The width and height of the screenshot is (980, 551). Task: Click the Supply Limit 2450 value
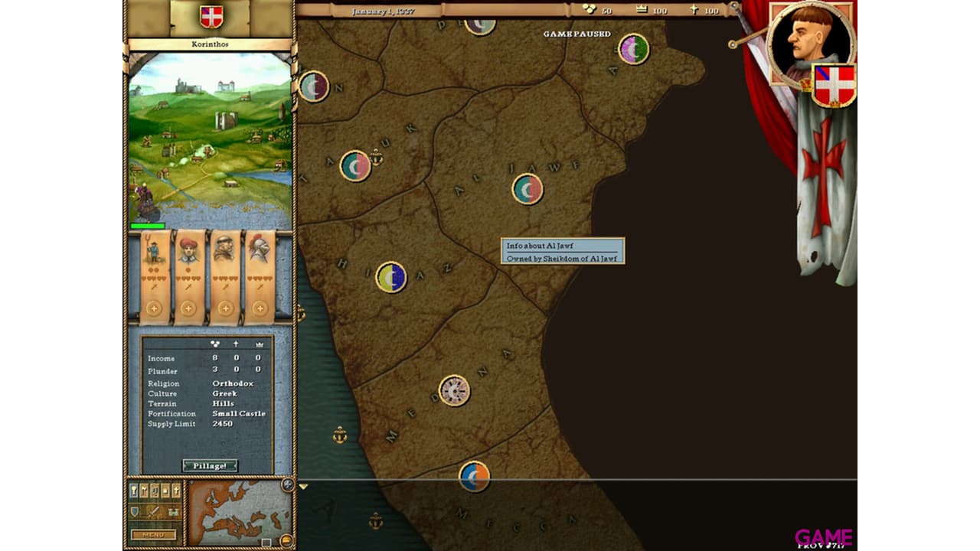click(222, 423)
